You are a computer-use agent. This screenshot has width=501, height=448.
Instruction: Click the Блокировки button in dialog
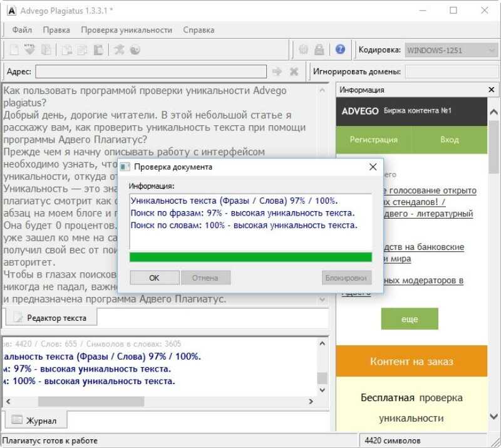347,278
